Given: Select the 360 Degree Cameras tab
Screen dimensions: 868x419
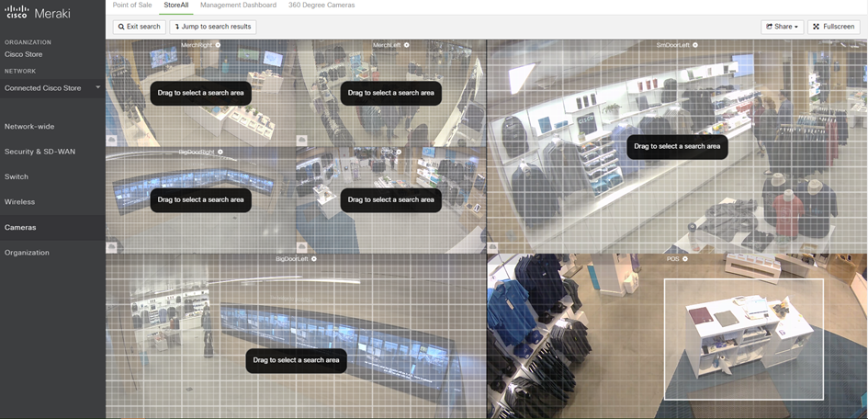Looking at the screenshot, I should pyautogui.click(x=321, y=6).
